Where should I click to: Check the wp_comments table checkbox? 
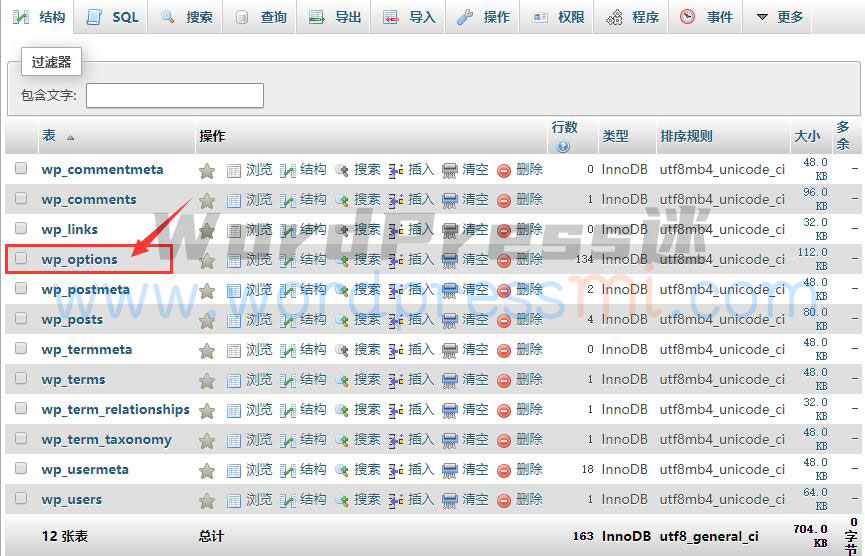pos(21,197)
